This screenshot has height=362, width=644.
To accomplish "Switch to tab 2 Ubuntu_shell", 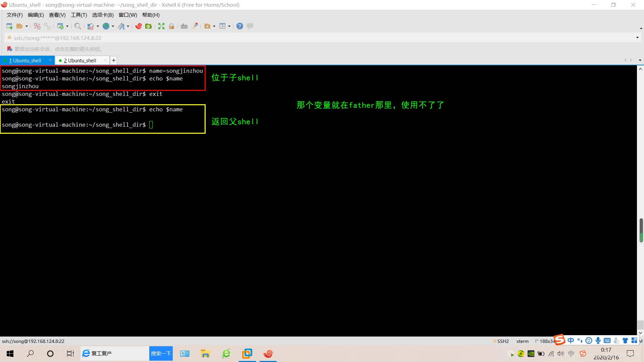I will (x=80, y=61).
